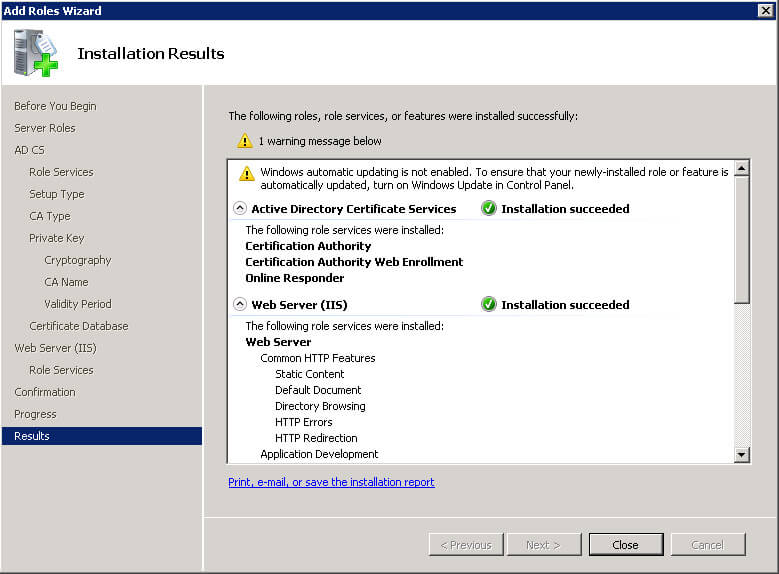This screenshot has width=779, height=574.
Task: Click the Add Roles Wizard server icon
Action: [35, 53]
